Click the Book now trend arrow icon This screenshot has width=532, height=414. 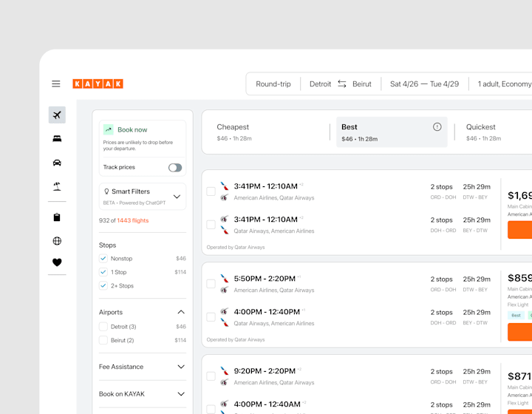tap(108, 129)
